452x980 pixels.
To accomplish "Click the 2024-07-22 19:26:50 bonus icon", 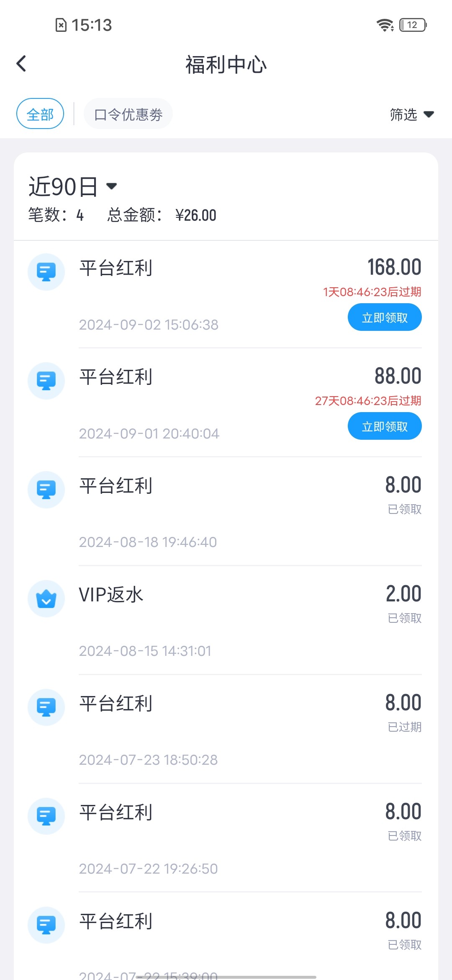I will (x=46, y=816).
